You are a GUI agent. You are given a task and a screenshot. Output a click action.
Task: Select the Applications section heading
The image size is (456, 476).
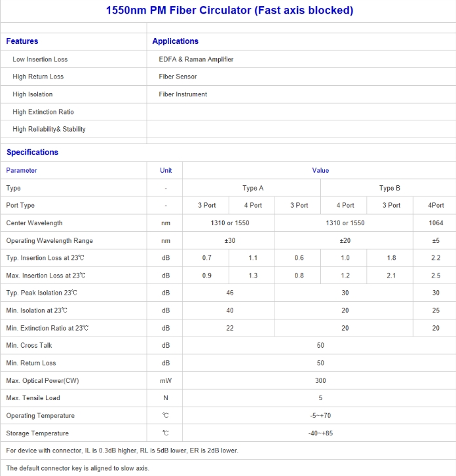pyautogui.click(x=175, y=41)
